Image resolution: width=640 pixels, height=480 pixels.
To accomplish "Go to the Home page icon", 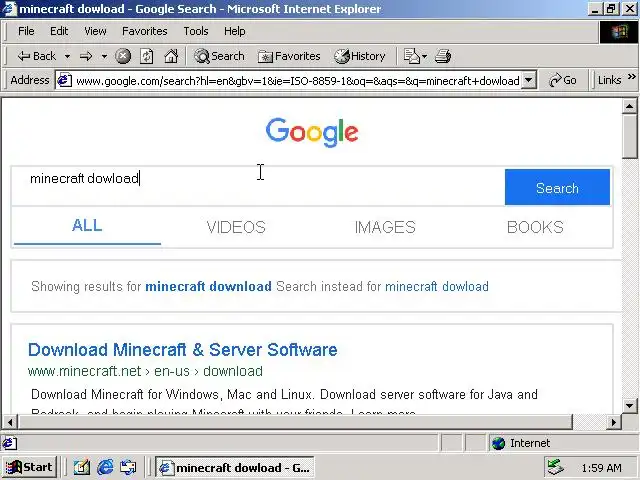I will (171, 56).
